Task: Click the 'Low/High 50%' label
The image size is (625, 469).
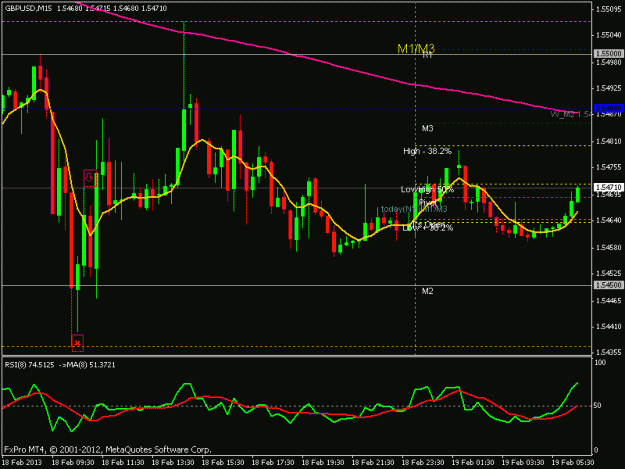Action: [x=427, y=189]
